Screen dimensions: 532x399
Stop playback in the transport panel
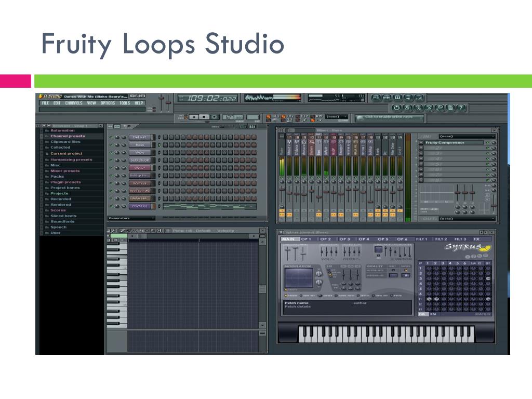pos(204,117)
